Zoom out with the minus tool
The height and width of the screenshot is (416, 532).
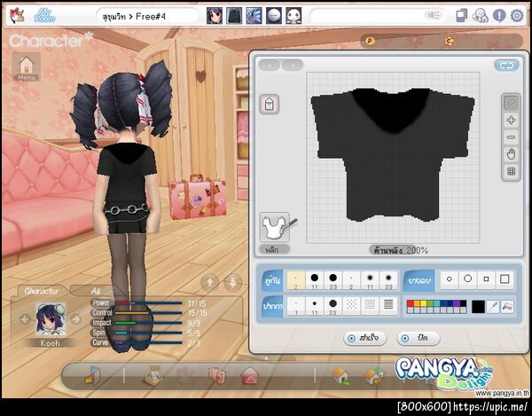pos(511,137)
